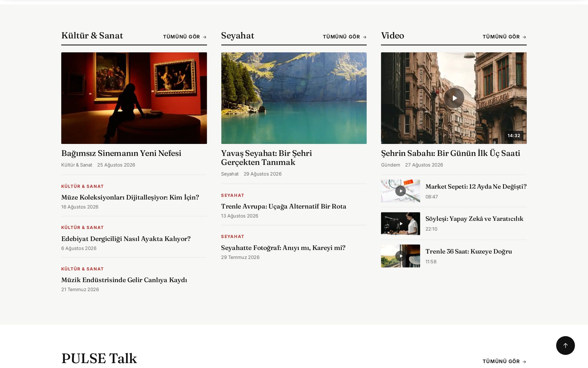Play the Söyleşi Yapay Zekâ video thumbnail

(400, 224)
